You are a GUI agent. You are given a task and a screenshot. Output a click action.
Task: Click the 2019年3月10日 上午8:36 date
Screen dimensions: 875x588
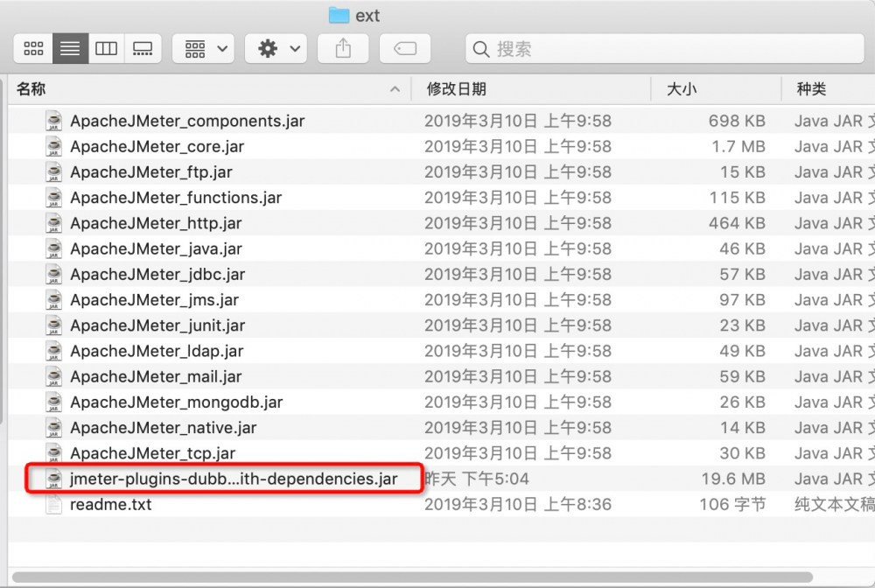coord(518,505)
